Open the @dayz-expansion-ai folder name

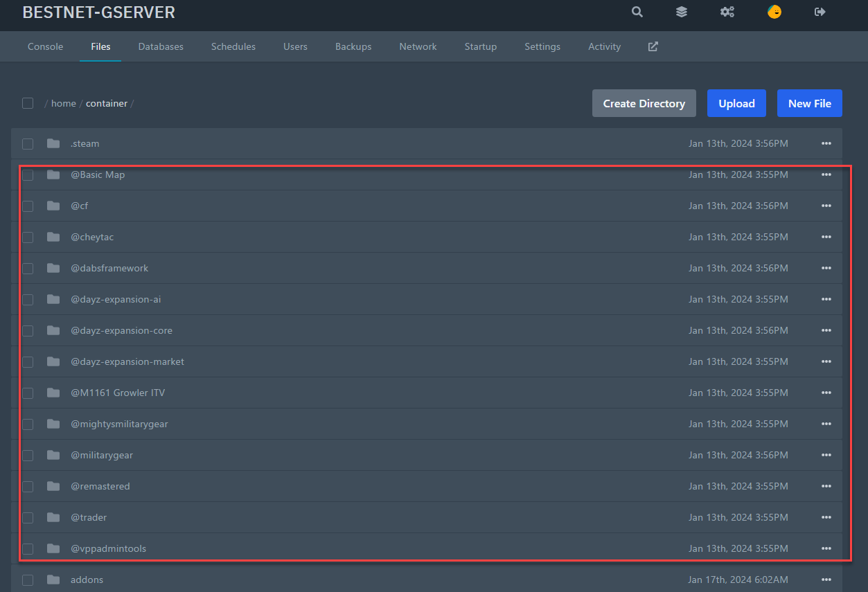point(116,299)
